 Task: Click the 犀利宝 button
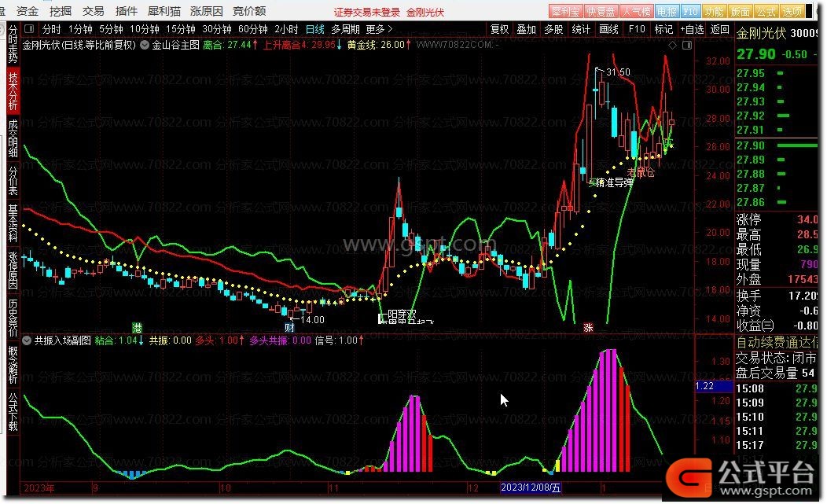tap(565, 11)
